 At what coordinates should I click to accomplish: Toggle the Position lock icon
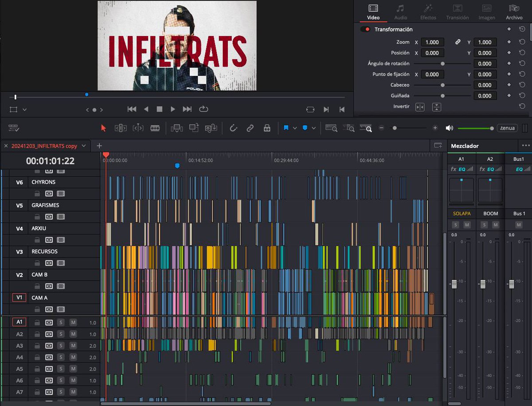click(x=267, y=128)
